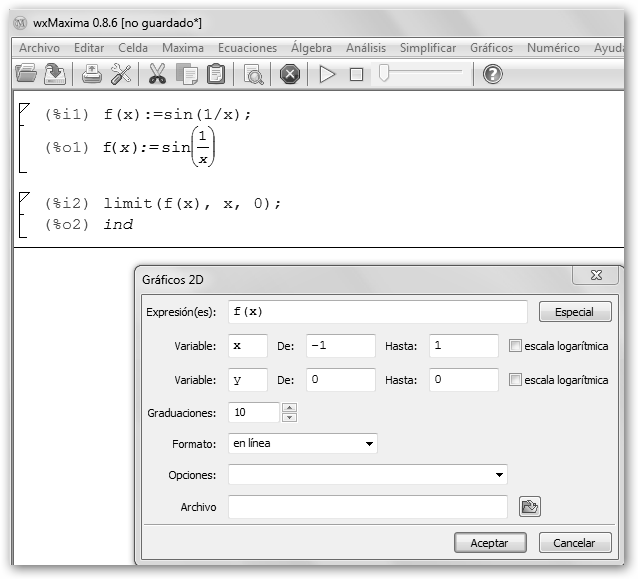
Task: Click the Print toolbar icon
Action: point(92,73)
